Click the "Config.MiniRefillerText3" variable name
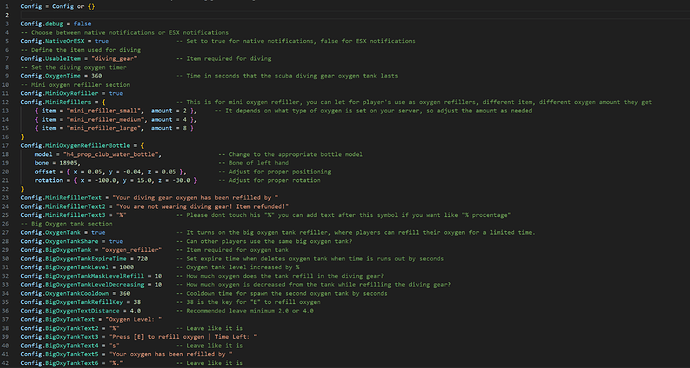This screenshot has width=690, height=368. tap(62, 215)
